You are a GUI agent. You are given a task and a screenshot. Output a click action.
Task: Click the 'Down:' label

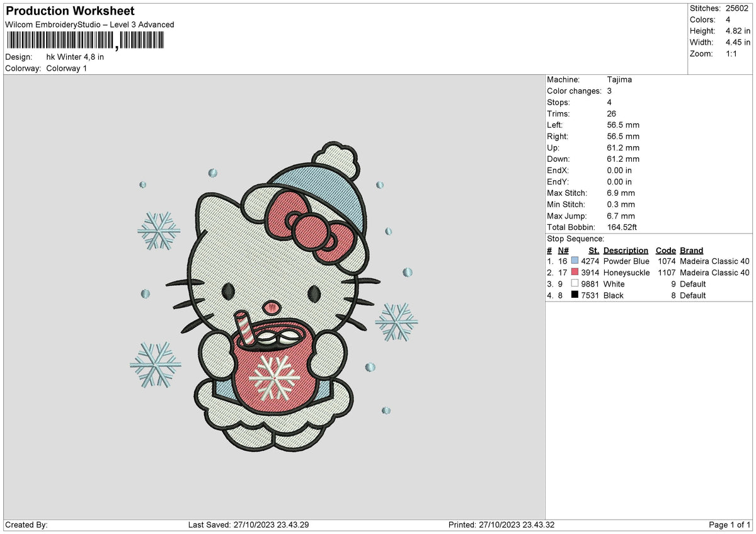pyautogui.click(x=558, y=159)
